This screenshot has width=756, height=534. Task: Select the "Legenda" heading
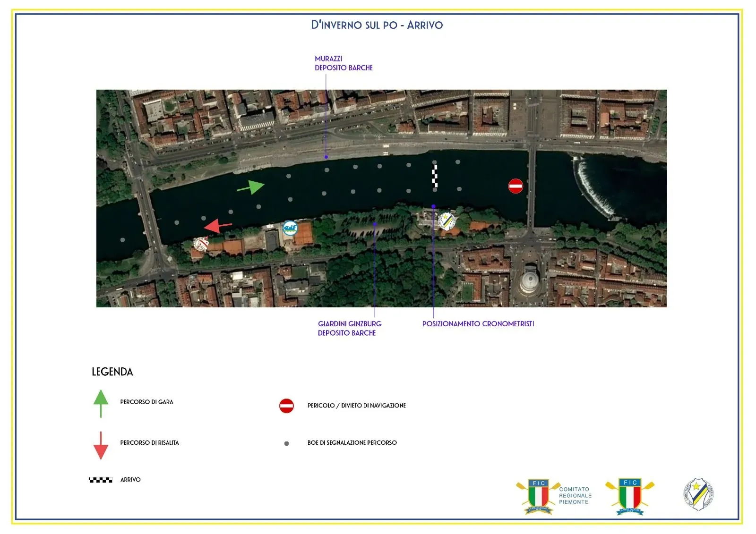click(x=112, y=372)
